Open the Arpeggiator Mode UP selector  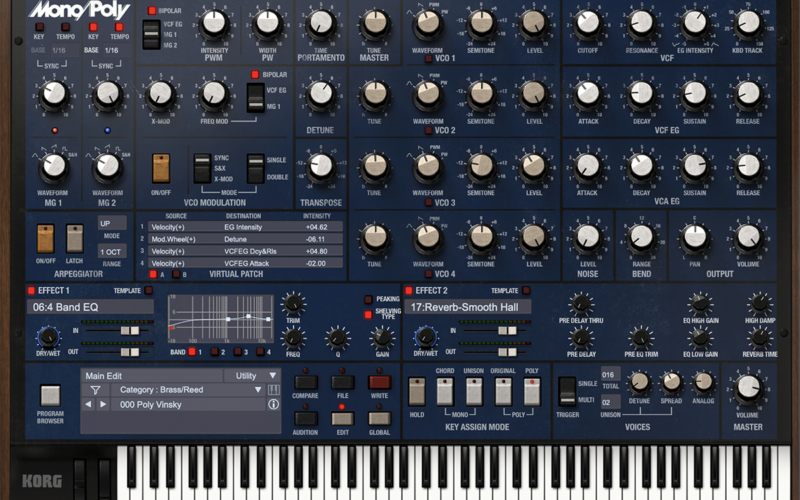(112, 223)
